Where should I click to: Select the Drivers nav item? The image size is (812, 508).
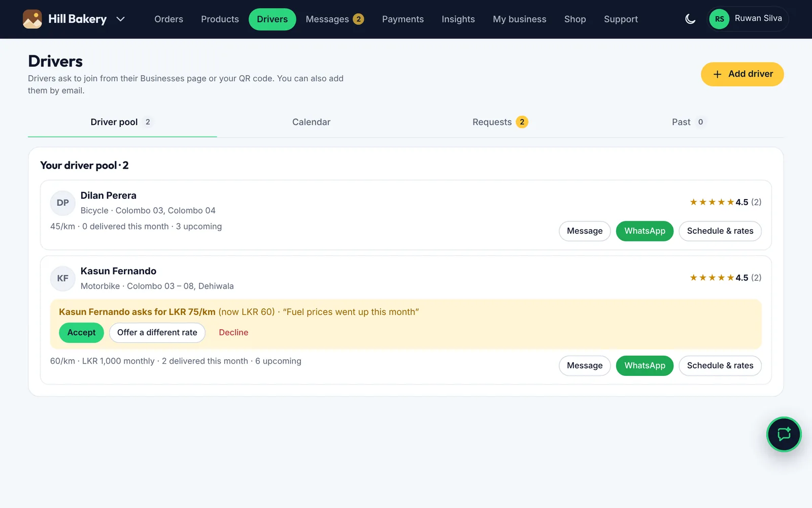click(x=272, y=19)
